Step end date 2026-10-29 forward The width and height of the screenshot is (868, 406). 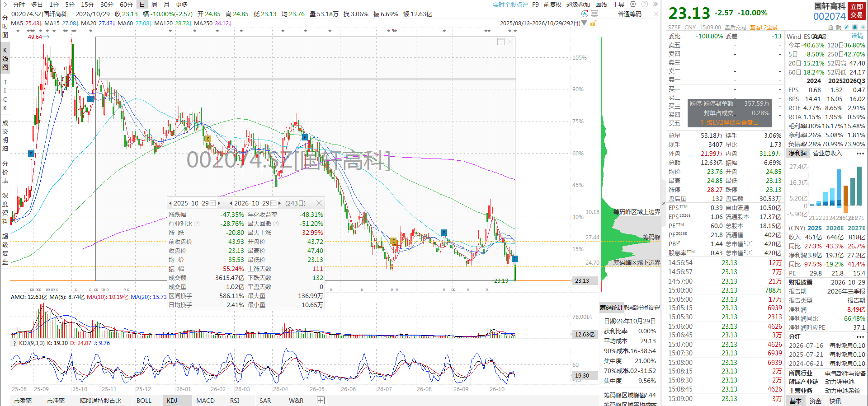280,203
